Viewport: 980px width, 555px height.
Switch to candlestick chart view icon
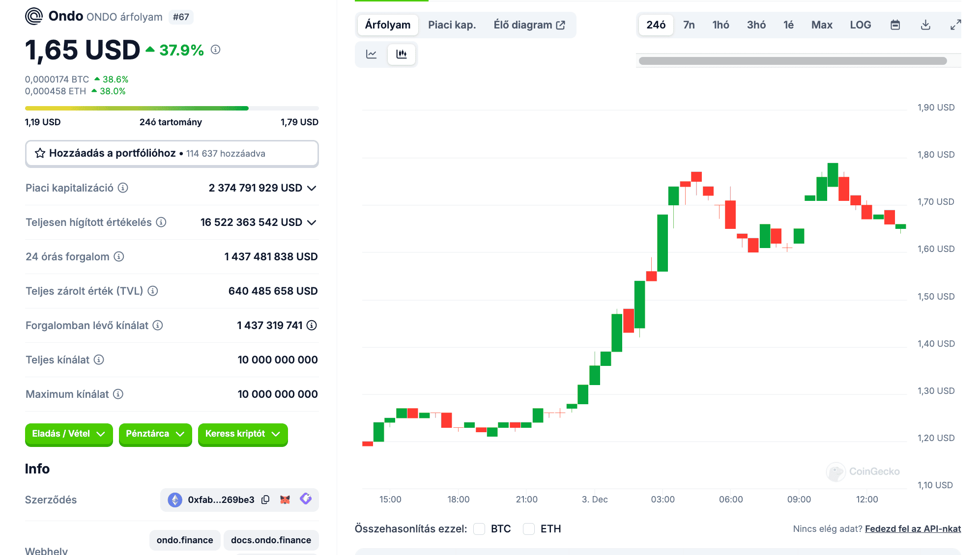click(x=402, y=54)
